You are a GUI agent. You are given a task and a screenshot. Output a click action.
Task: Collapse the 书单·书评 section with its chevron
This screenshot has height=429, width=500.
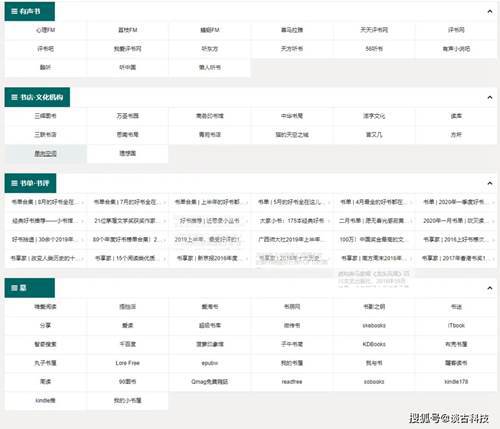point(490,183)
